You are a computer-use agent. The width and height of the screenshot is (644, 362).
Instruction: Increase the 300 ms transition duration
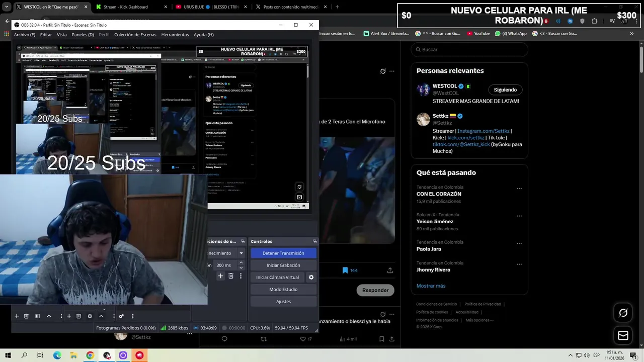click(241, 262)
